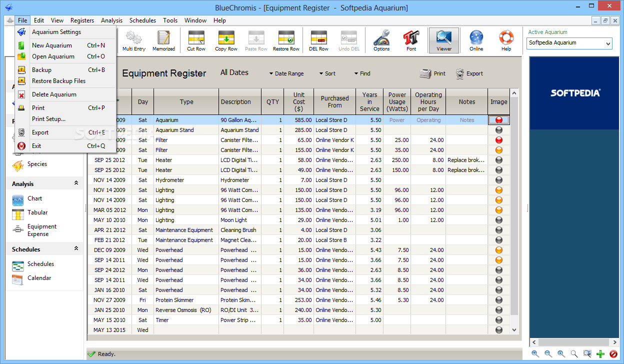
Task: Click the Cut Row toolbar icon
Action: 196,40
